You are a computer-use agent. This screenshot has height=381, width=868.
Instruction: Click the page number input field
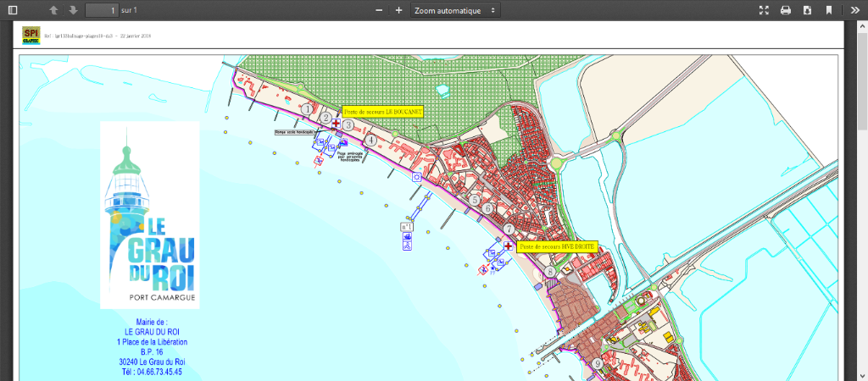point(101,10)
